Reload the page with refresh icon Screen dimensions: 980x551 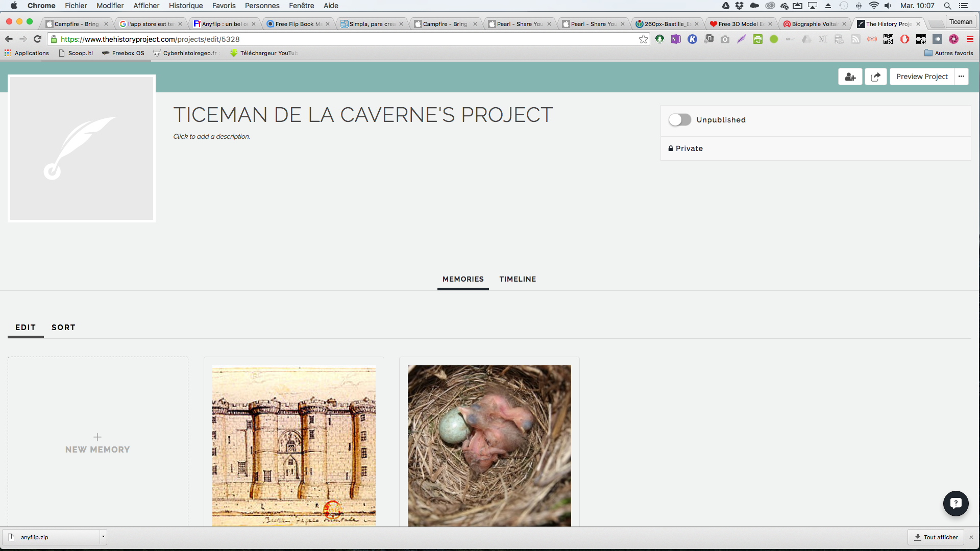click(x=37, y=39)
